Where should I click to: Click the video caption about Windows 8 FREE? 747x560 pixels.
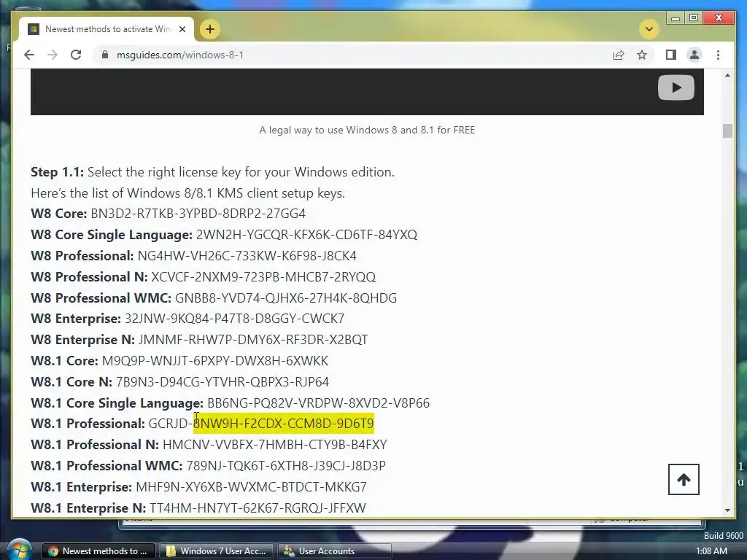tap(367, 130)
